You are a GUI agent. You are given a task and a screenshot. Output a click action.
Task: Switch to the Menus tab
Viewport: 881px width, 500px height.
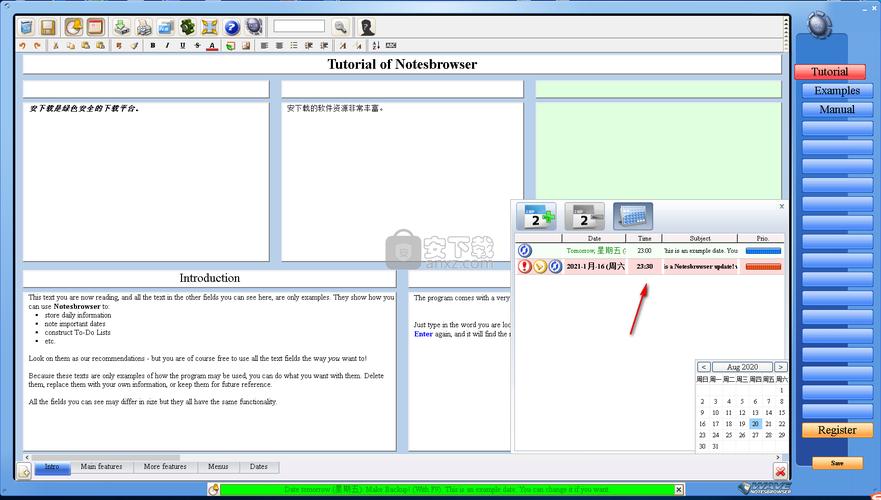click(218, 467)
